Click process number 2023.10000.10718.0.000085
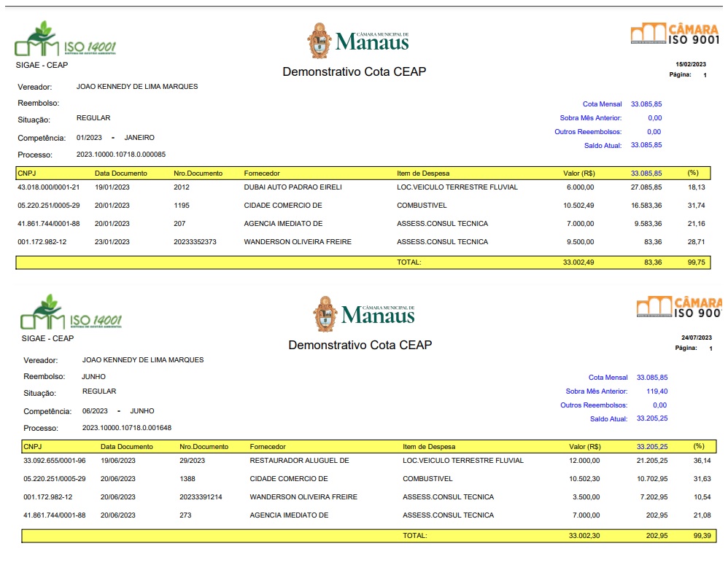 pyautogui.click(x=120, y=155)
